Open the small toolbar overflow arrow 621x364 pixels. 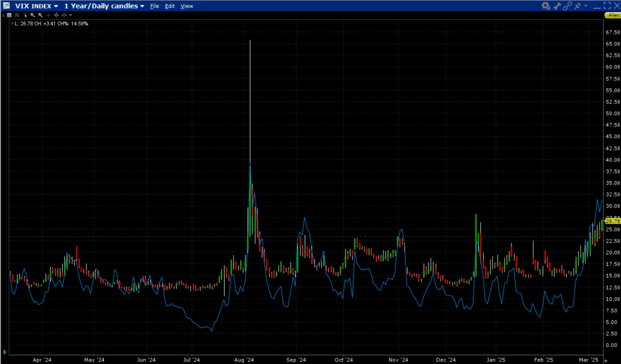pyautogui.click(x=71, y=15)
